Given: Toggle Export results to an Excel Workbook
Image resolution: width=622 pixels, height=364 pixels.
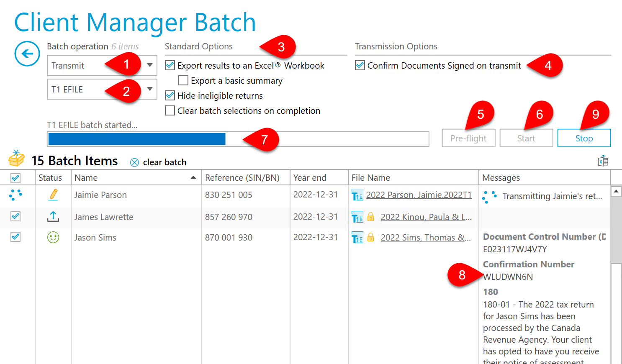Looking at the screenshot, I should (170, 65).
